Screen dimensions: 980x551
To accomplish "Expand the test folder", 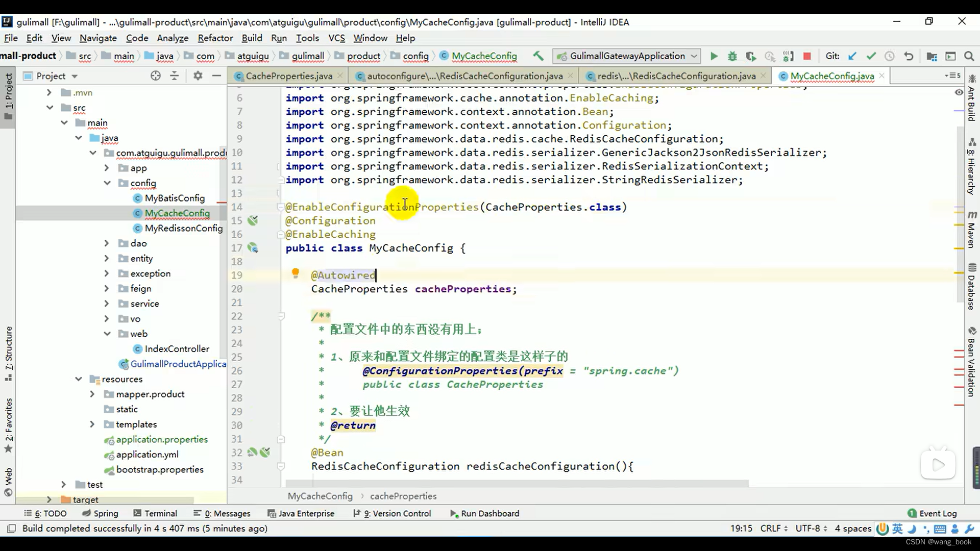I will 63,485.
